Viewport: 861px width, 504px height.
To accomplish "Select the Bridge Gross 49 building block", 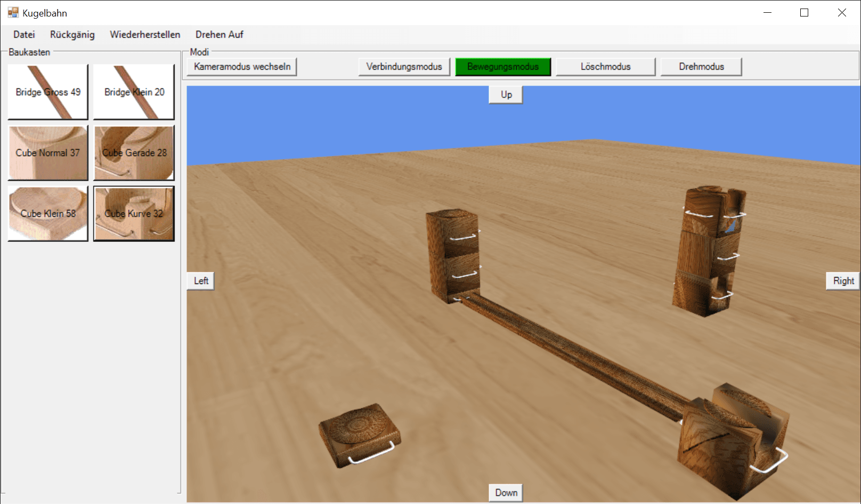I will pos(47,92).
